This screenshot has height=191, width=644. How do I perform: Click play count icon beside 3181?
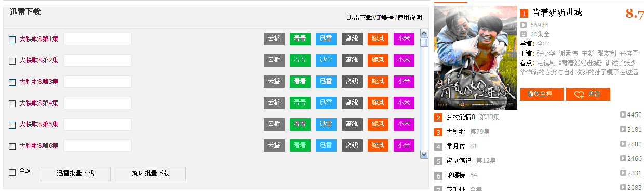coord(623,129)
